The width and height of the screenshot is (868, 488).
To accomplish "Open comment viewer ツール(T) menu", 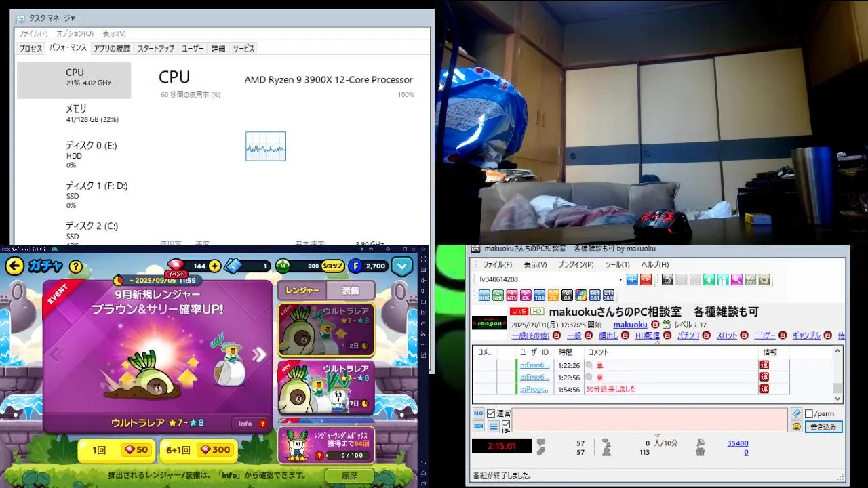I will click(x=617, y=264).
